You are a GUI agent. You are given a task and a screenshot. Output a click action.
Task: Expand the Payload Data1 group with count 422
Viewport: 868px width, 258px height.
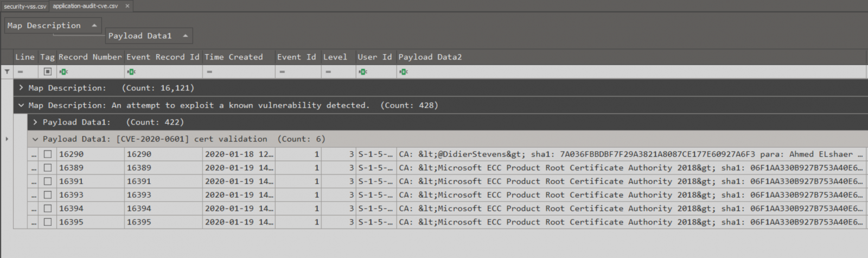(35, 122)
